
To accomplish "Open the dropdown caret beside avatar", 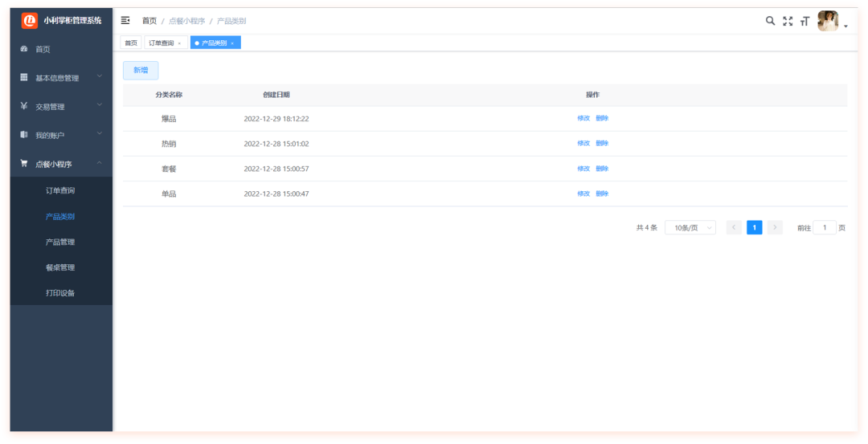I will click(845, 26).
